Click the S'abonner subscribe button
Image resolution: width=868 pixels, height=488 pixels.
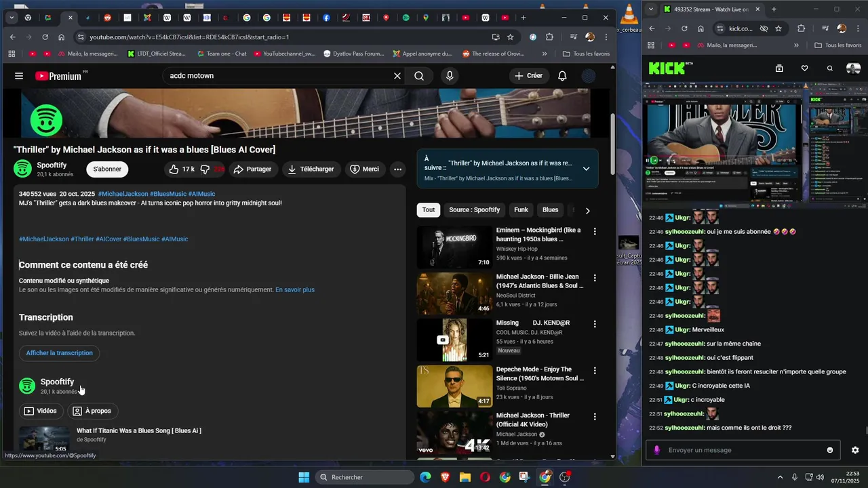click(107, 169)
